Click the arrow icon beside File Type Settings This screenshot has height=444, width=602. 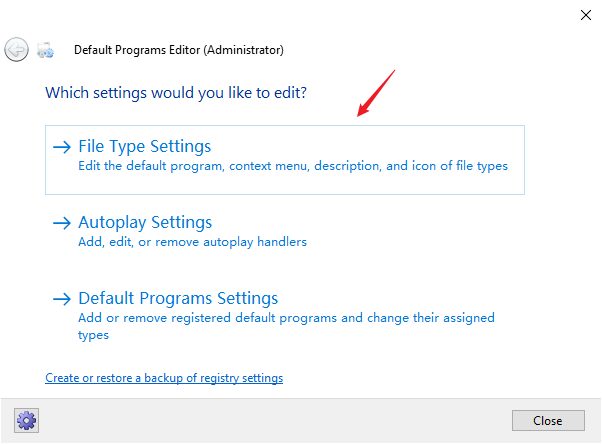pos(62,147)
